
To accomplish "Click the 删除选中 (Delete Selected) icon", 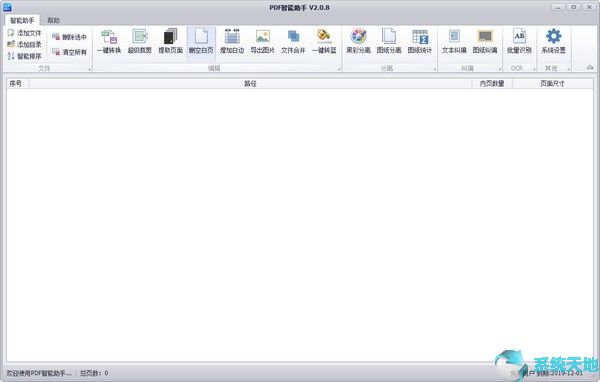I will click(x=56, y=37).
